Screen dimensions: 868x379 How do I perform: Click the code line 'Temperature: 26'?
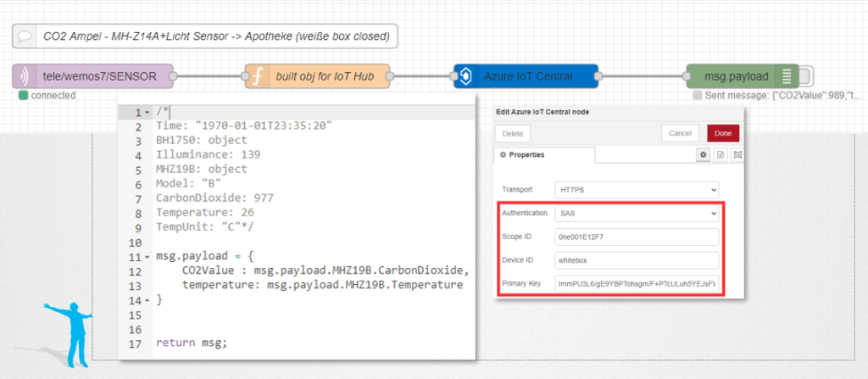[x=205, y=213]
